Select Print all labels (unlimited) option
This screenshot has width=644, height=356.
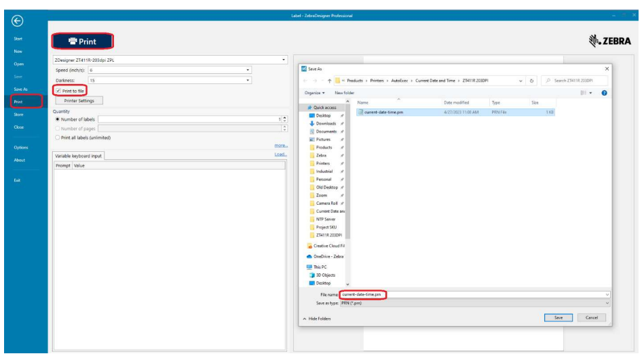(57, 138)
